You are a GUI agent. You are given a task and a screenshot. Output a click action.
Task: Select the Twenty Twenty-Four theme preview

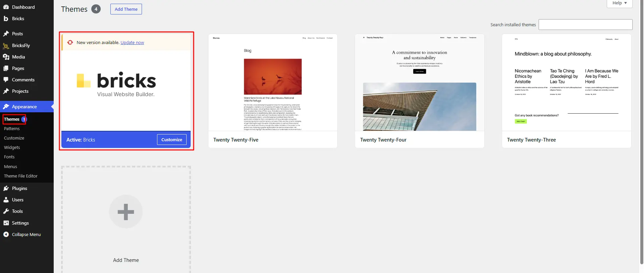tap(419, 82)
